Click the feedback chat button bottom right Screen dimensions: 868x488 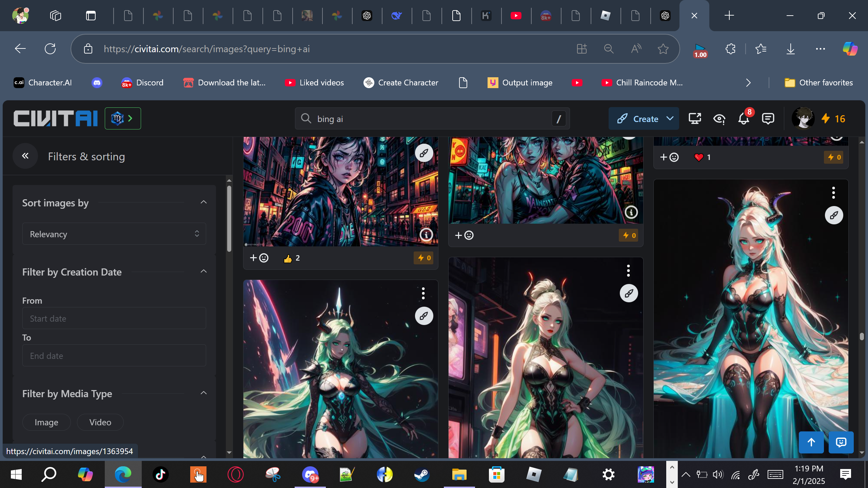tap(841, 442)
